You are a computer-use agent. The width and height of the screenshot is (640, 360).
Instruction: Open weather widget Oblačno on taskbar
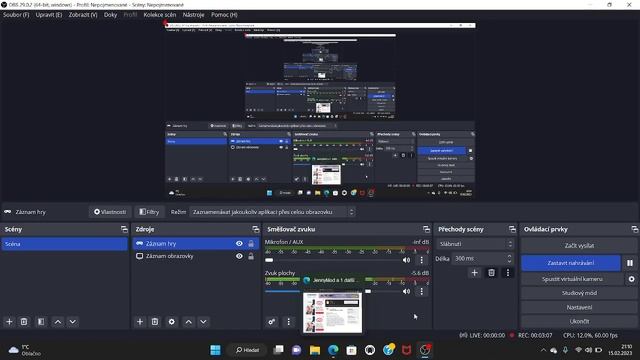[x=24, y=350]
